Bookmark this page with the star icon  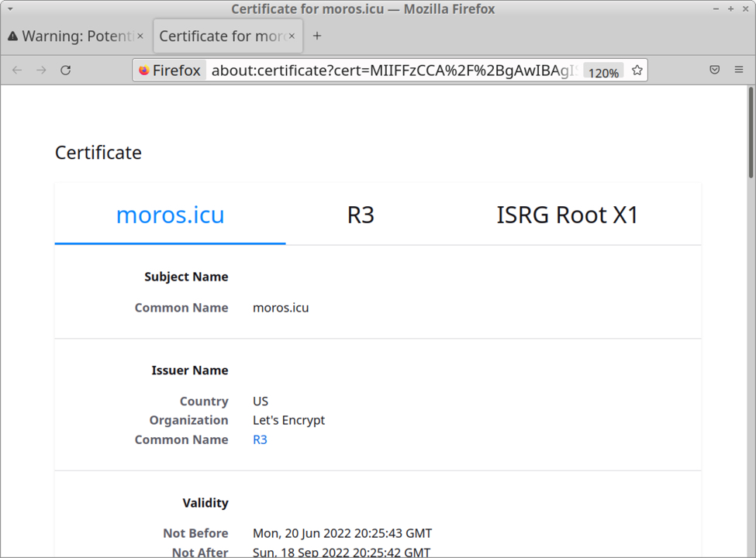tap(637, 71)
